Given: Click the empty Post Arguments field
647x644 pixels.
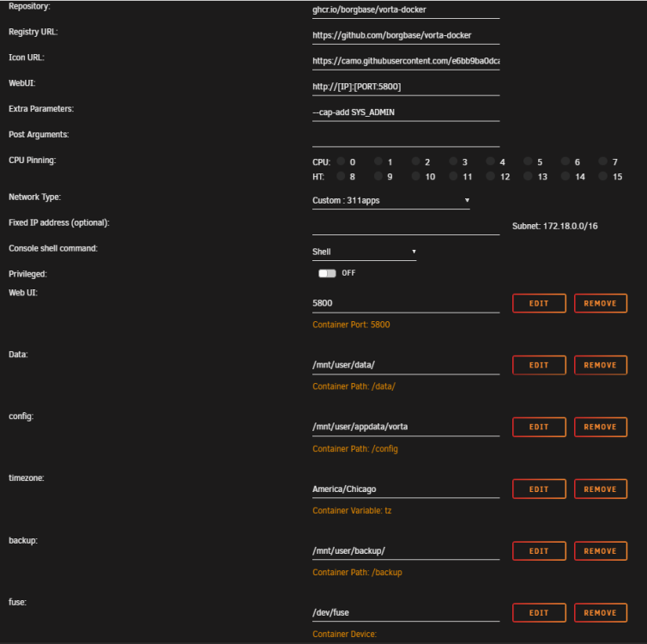Looking at the screenshot, I should (x=406, y=138).
